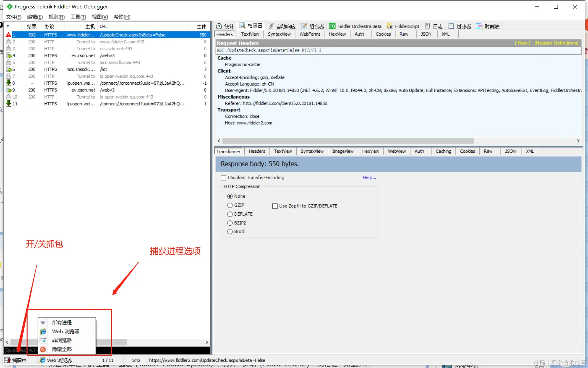Screen dimensions: 588x368
Task: Open the 自动响应 lightning bolt tab
Action: (271, 26)
